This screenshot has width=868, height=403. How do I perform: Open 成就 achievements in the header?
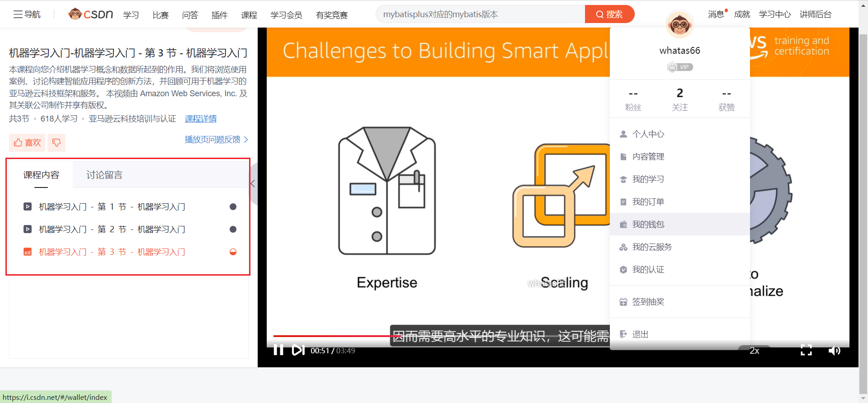click(x=742, y=14)
